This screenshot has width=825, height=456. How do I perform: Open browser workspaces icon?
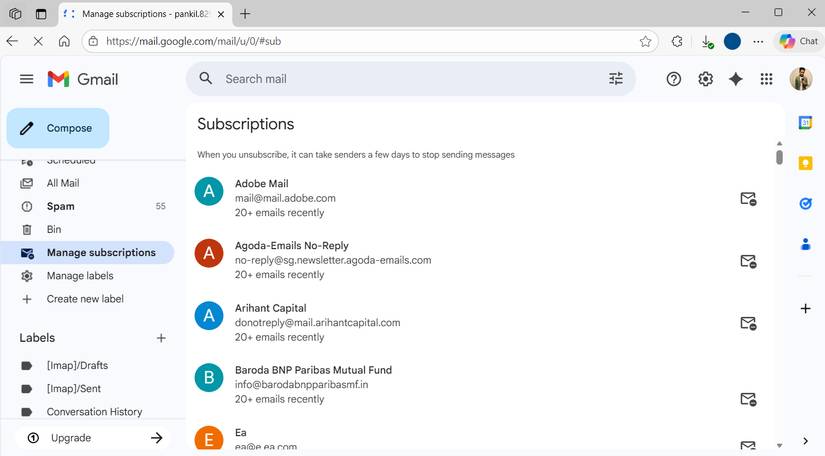coord(15,14)
